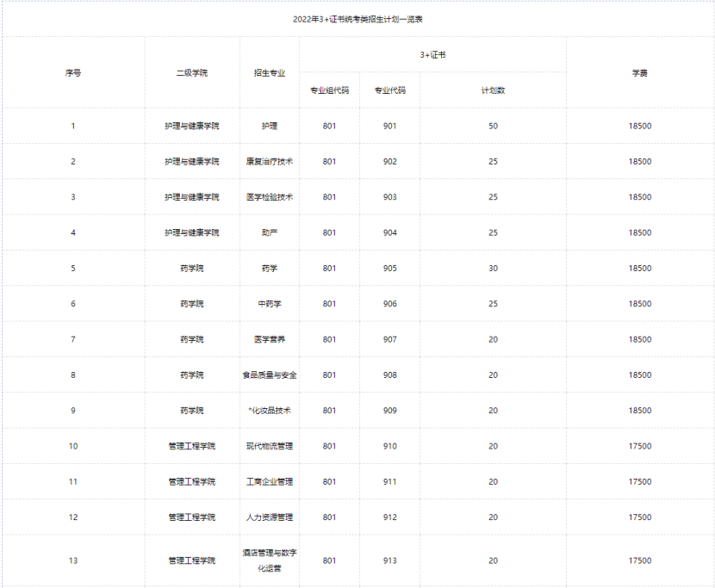Click 护理与健康学院 in row 4
The width and height of the screenshot is (715, 588).
(192, 232)
